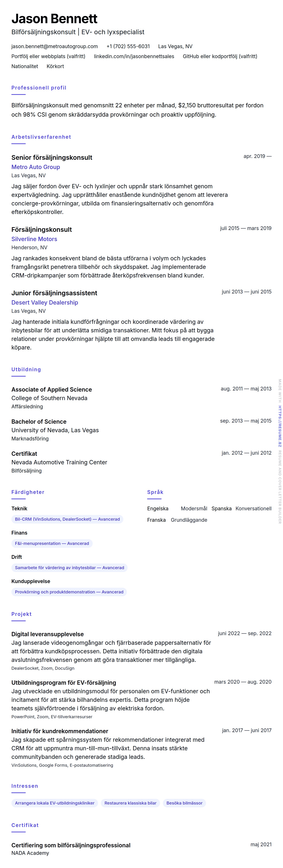Screen dimensions: 283x868
Task: Open the linkedin.com/in/jasonbennettsales profile link
Action: point(134,57)
